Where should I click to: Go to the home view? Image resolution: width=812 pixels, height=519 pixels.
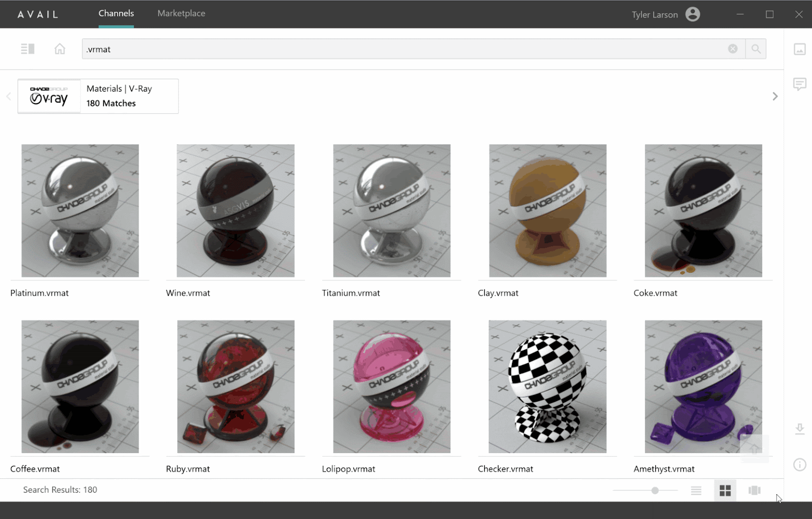pos(60,49)
